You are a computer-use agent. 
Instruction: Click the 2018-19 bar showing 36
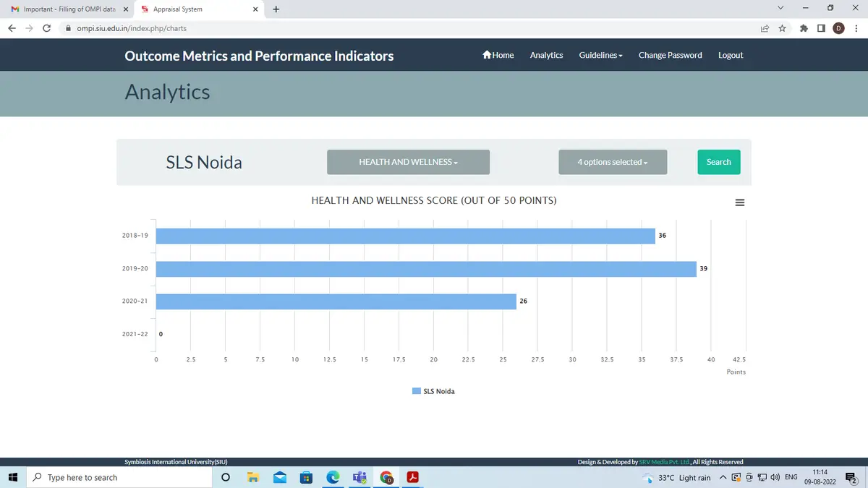[x=406, y=236]
